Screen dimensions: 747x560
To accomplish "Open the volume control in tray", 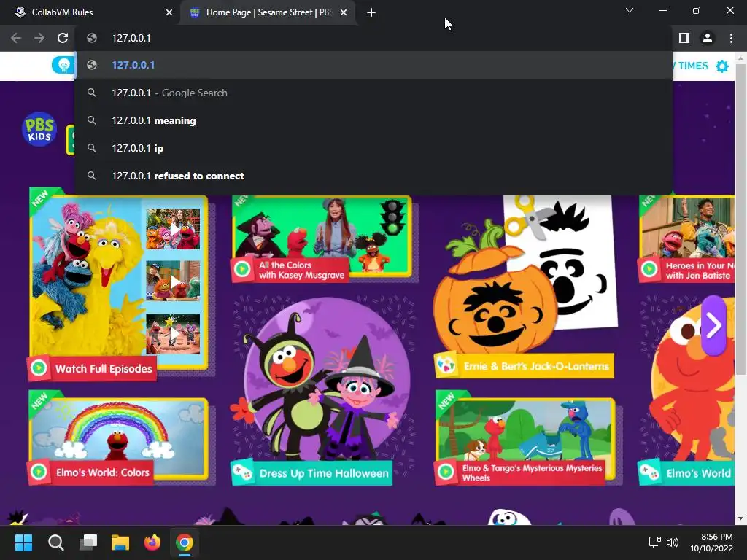I will coord(673,542).
